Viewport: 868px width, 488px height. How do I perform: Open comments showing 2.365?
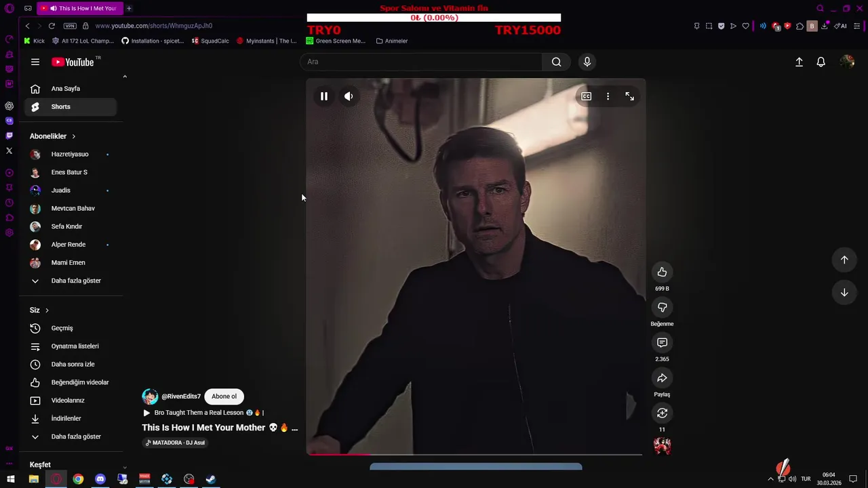tap(663, 343)
